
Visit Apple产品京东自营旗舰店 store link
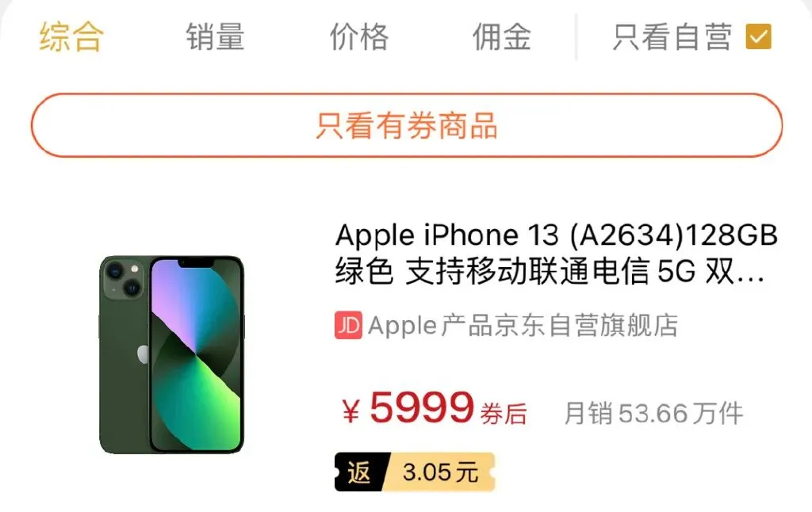tap(523, 325)
